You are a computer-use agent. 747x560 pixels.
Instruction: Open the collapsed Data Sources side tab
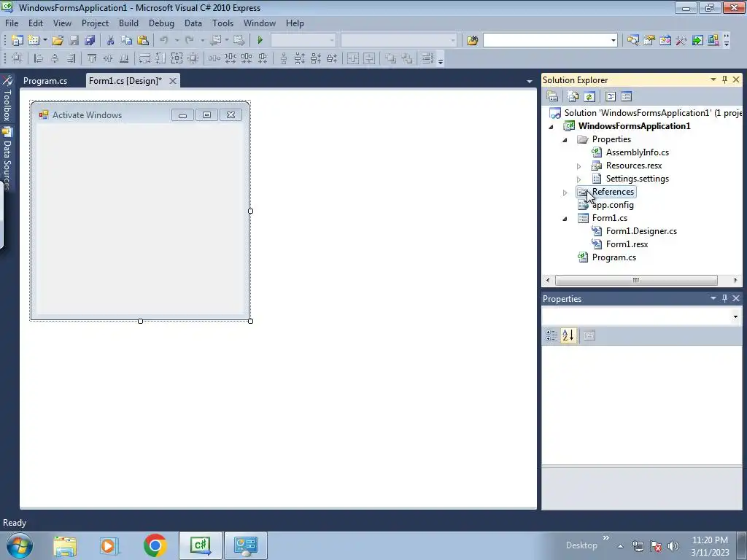coord(7,158)
